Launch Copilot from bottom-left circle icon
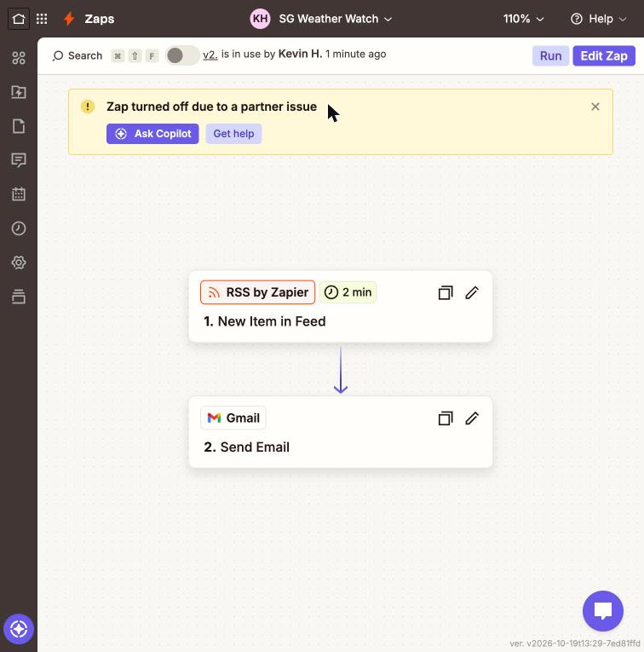Viewport: 644px width, 652px height. coord(19,629)
